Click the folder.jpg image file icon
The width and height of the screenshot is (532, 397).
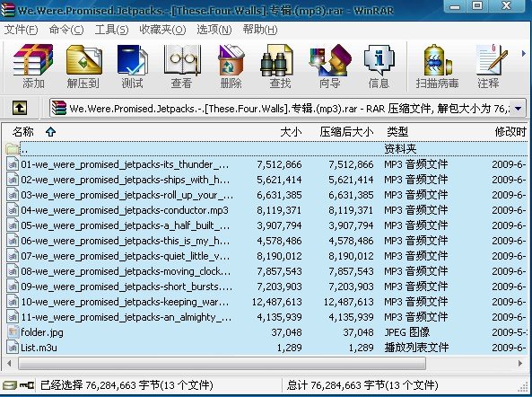point(13,332)
